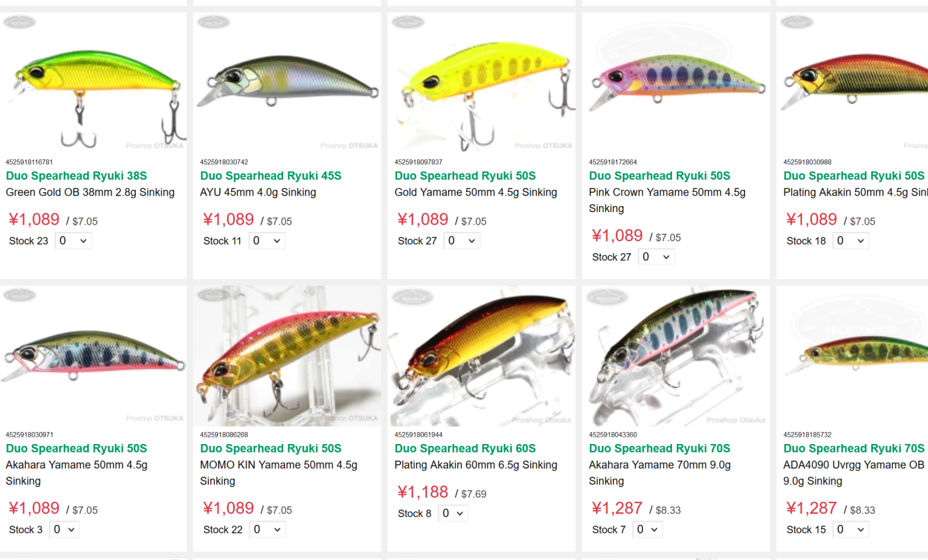Open quantity selector beside Stock 22
Viewport: 928px width, 560px height.
pyautogui.click(x=267, y=530)
